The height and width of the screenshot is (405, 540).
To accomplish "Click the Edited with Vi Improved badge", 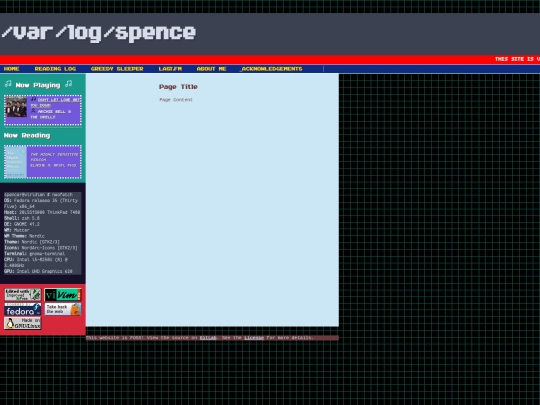I will tap(23, 295).
